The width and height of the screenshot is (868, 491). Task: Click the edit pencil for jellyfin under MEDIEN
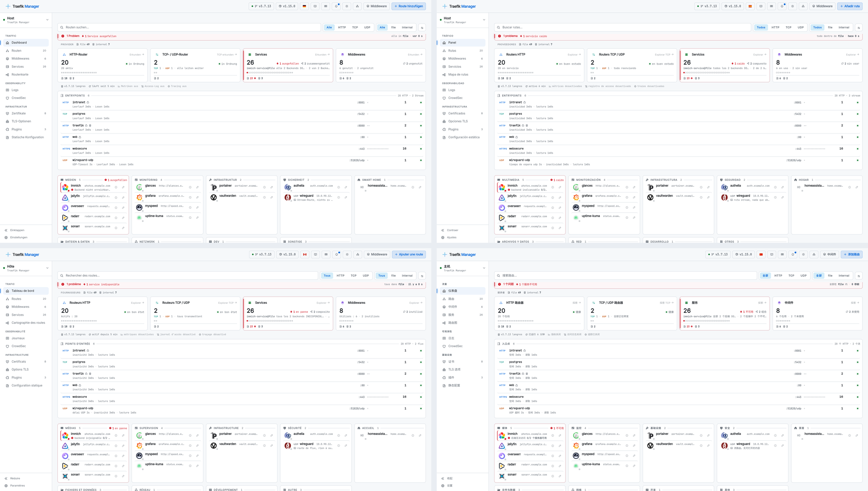123,198
